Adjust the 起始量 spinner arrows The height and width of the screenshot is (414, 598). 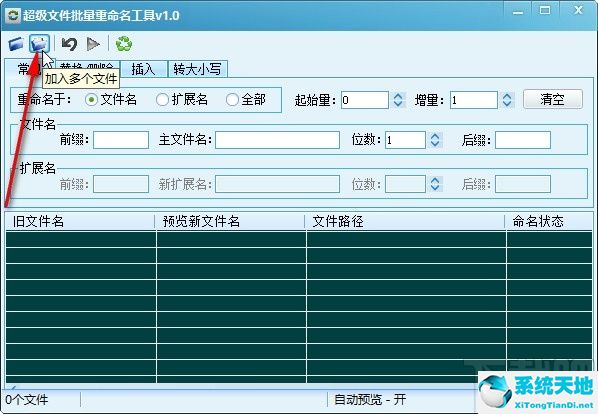tap(398, 100)
